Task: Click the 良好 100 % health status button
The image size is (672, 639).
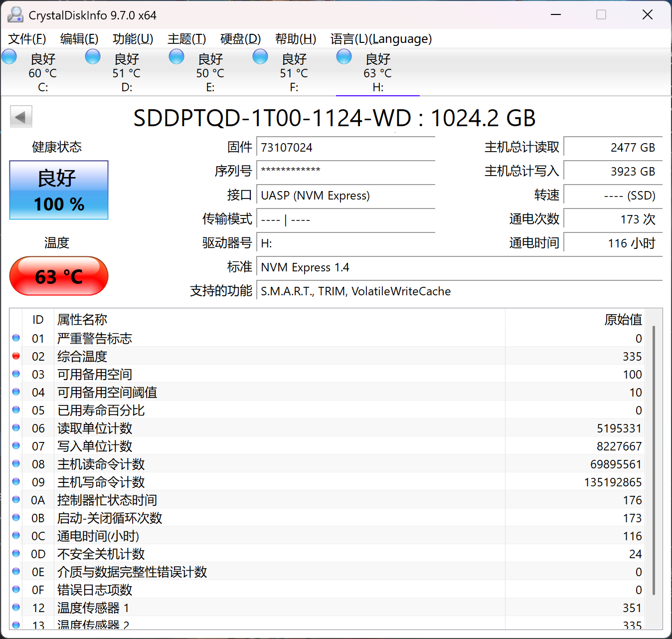Action: 59,190
